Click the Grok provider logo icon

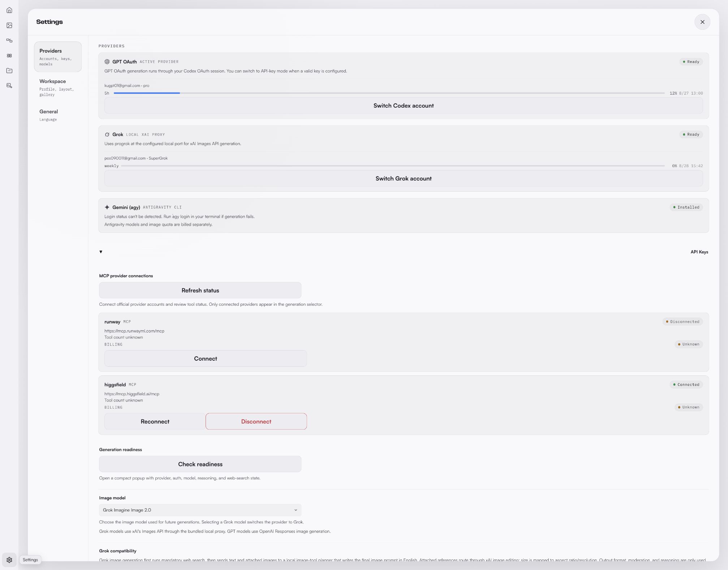[x=107, y=135]
